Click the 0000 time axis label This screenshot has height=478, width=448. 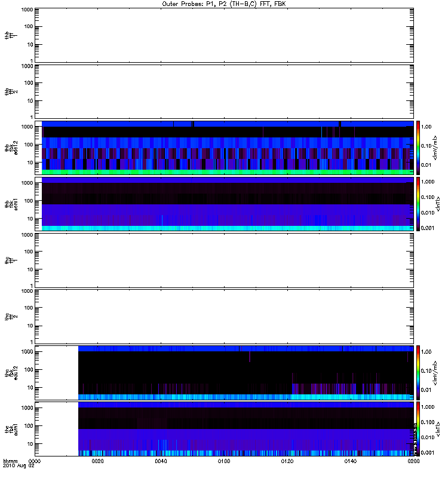coord(35,461)
